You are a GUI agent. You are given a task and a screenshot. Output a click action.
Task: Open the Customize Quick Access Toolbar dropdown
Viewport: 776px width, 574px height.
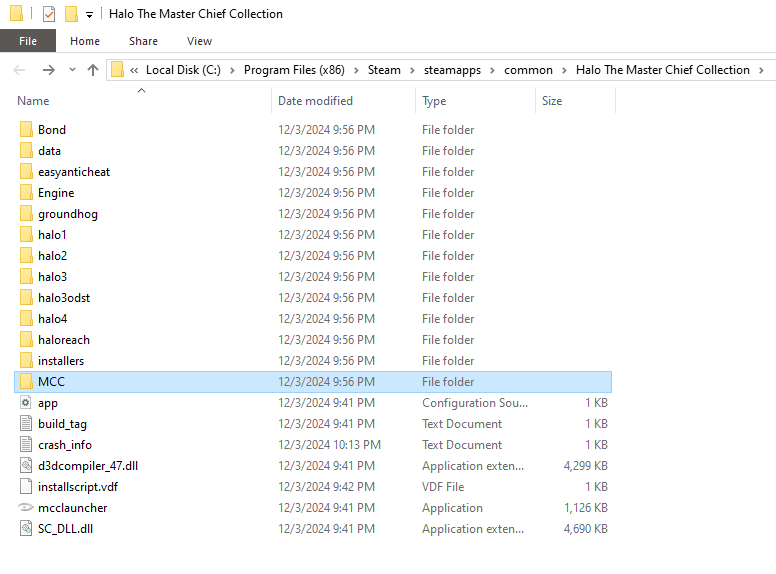[89, 15]
